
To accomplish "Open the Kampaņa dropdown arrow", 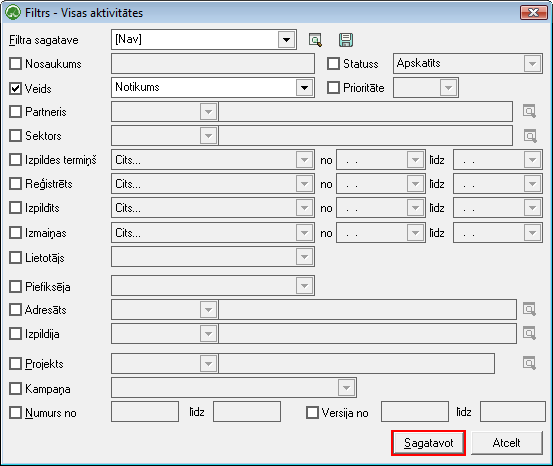I will click(x=346, y=388).
